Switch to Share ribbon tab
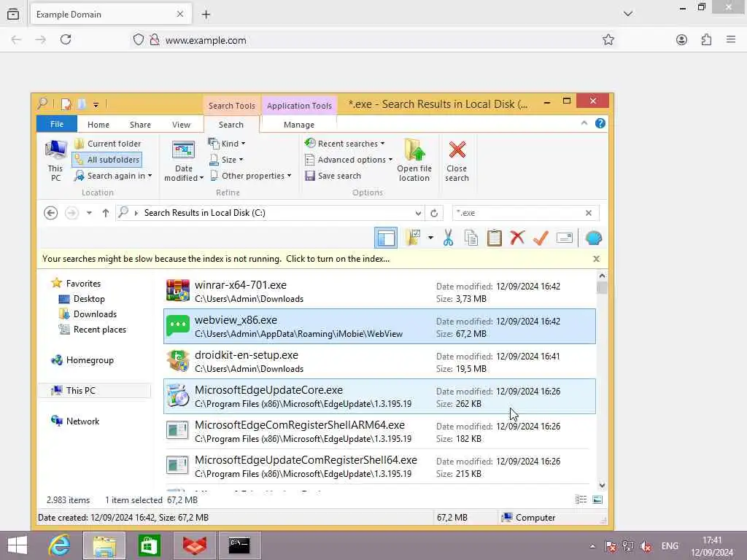747x560 pixels. 140,125
